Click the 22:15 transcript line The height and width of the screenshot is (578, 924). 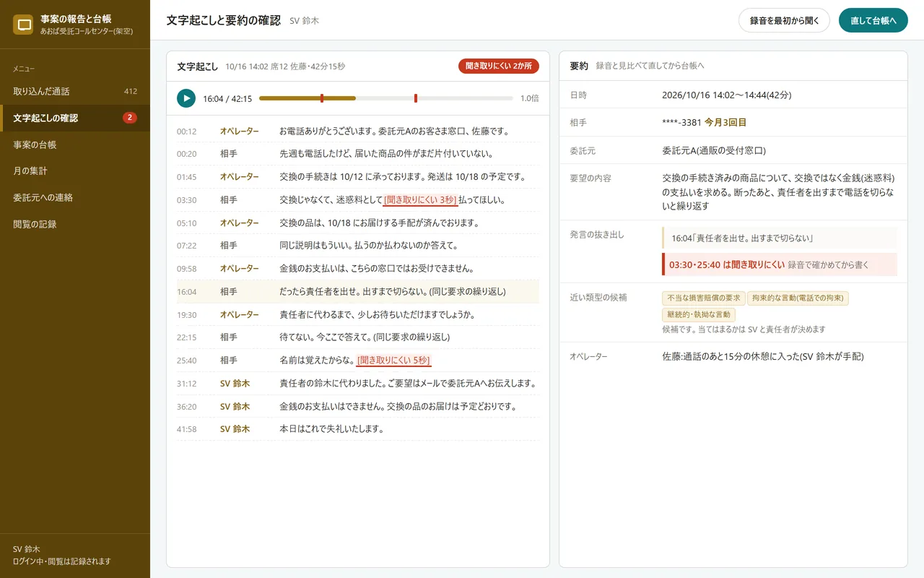point(358,337)
